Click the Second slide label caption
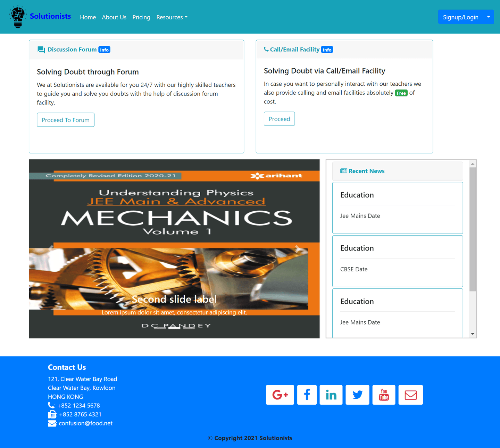The height and width of the screenshot is (448, 500). click(174, 299)
